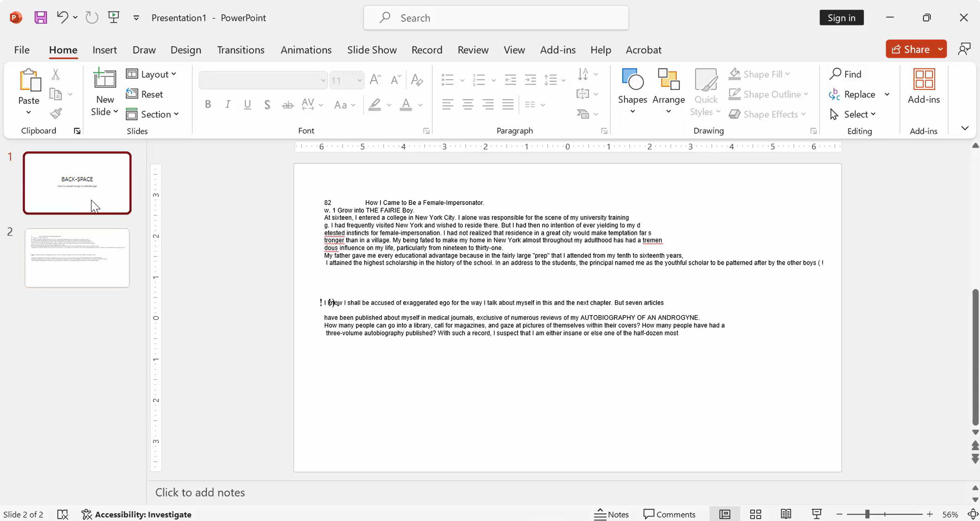Select the Animations tab
This screenshot has width=980, height=521.
point(306,50)
